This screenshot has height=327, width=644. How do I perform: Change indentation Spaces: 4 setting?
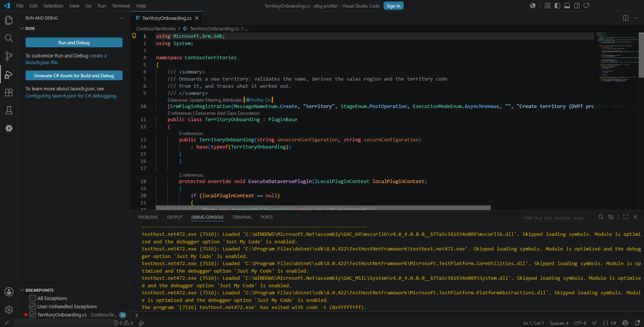[559, 323]
